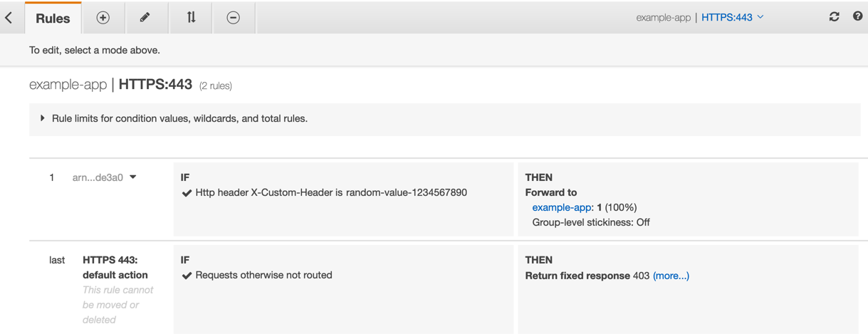This screenshot has height=334, width=868.
Task: Click rule number 1 in the list
Action: point(51,177)
